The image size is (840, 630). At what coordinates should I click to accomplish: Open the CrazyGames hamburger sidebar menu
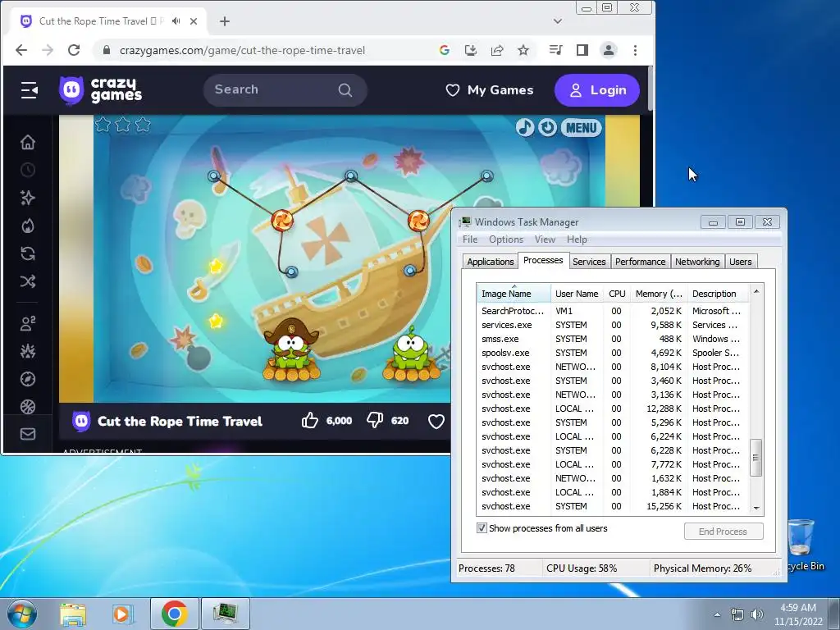[29, 90]
